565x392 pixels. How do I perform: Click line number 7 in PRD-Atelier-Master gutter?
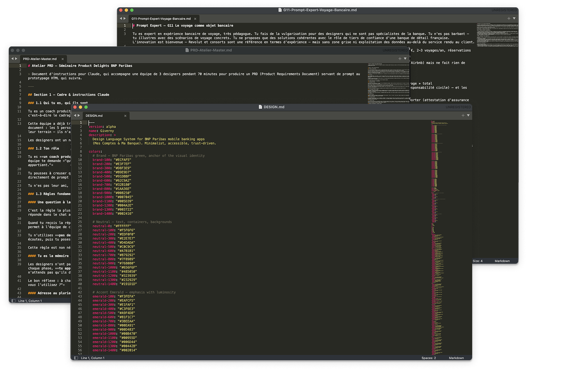coord(20,95)
